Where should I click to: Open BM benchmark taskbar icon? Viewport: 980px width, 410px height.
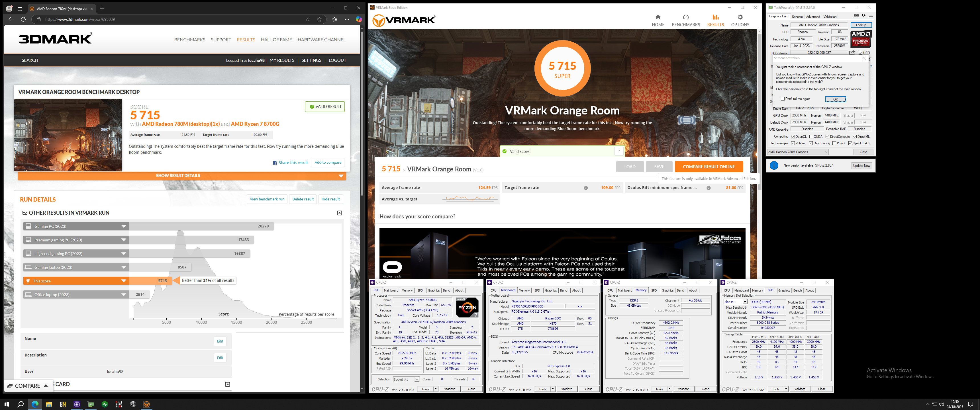63,404
